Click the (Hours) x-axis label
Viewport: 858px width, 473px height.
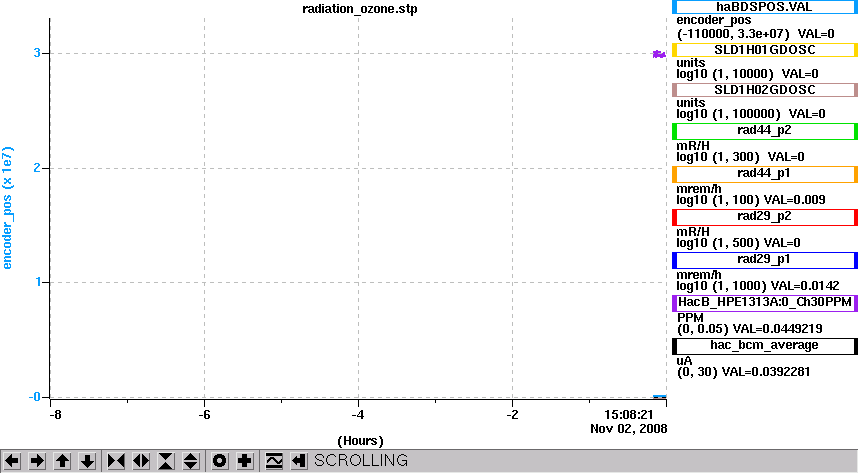coord(360,441)
